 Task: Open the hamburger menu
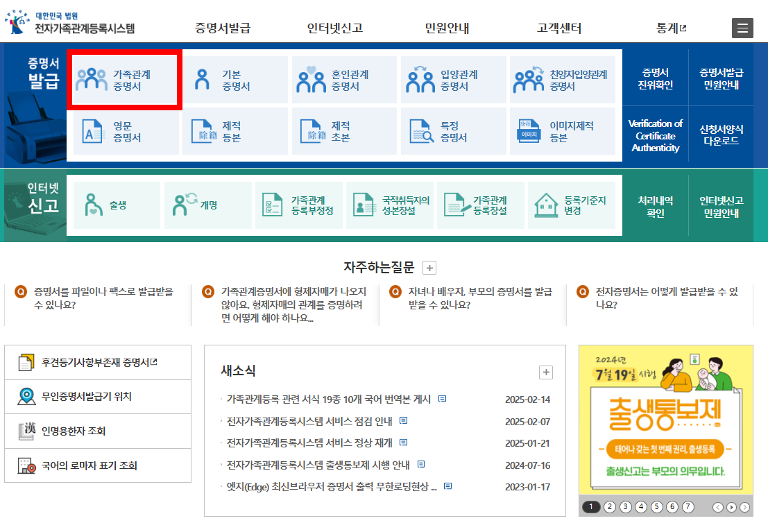[742, 28]
